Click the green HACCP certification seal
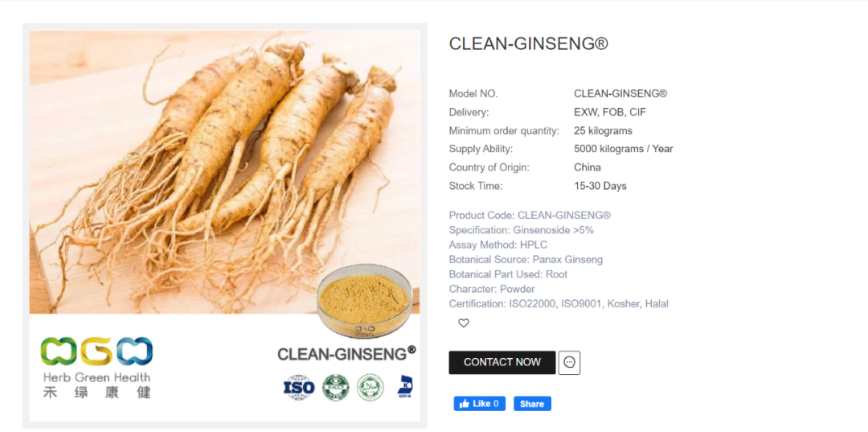 tap(335, 387)
